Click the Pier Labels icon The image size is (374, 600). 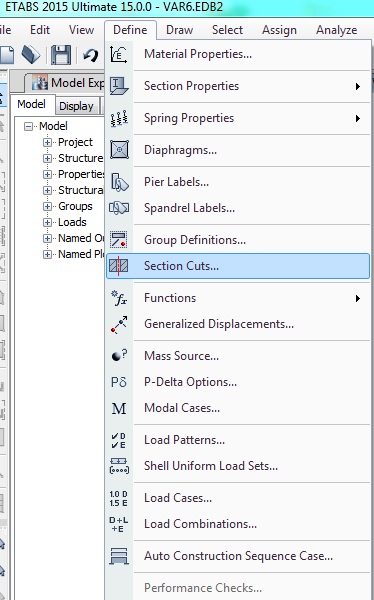(119, 182)
